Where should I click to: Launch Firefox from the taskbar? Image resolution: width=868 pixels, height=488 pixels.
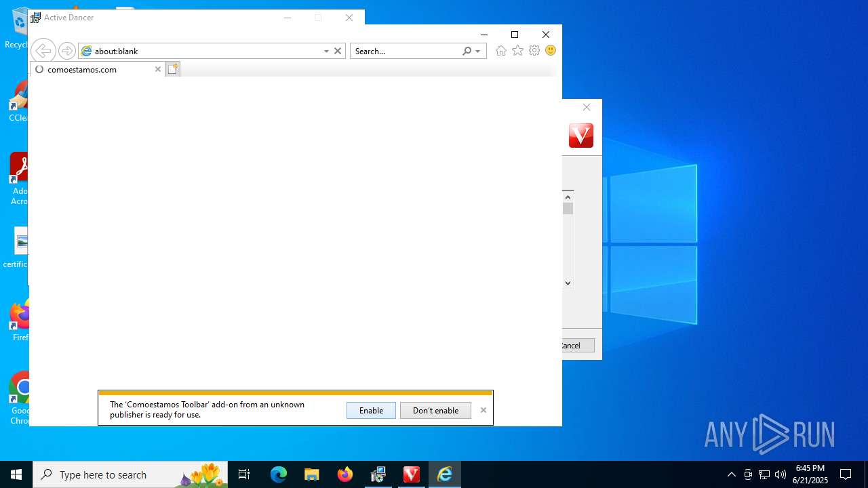coord(345,474)
